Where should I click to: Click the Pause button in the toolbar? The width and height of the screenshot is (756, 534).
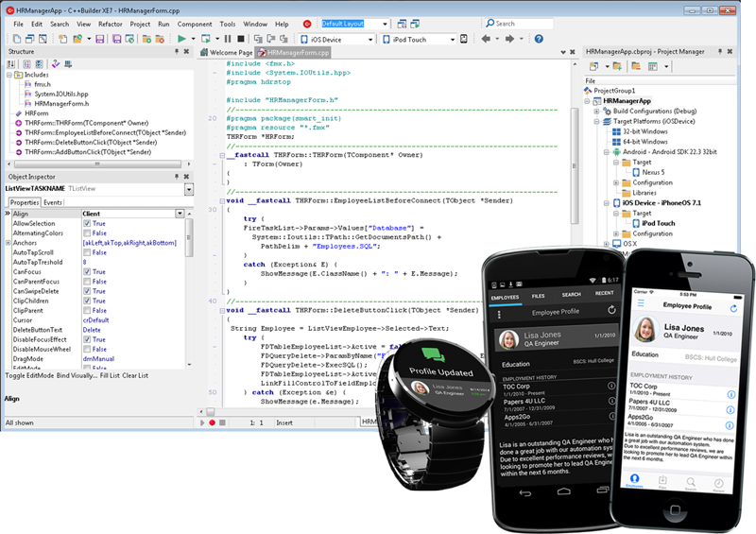[228, 39]
